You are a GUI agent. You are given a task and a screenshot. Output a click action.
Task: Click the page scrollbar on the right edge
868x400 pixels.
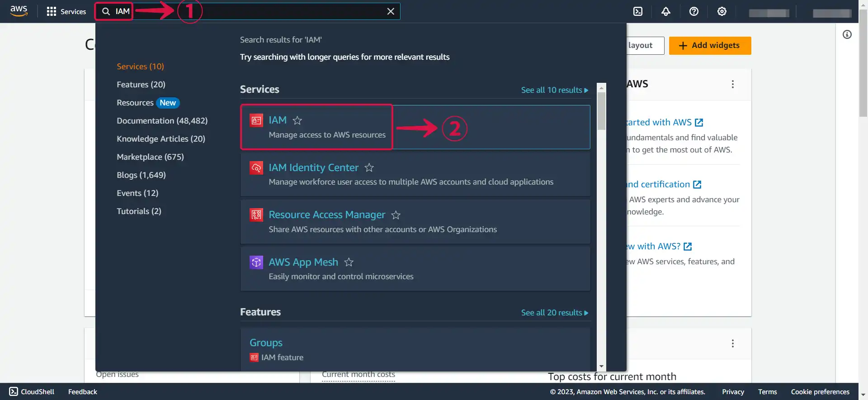[863, 63]
